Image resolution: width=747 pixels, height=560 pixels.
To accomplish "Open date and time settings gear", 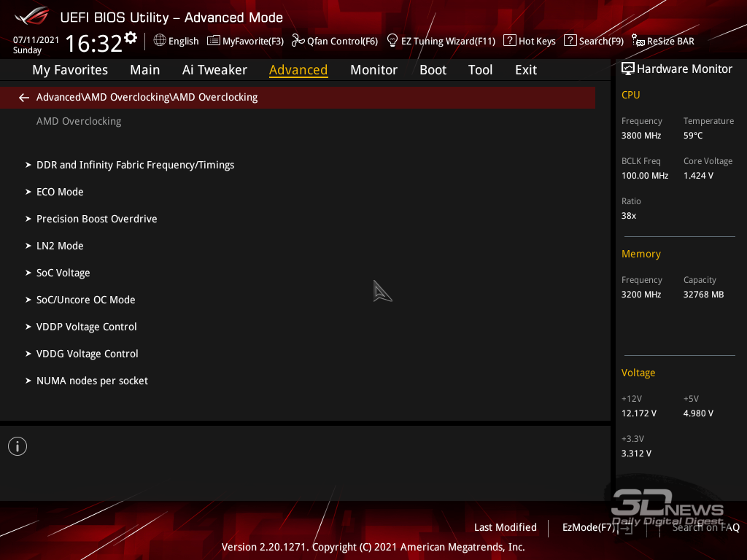I will pos(131,37).
